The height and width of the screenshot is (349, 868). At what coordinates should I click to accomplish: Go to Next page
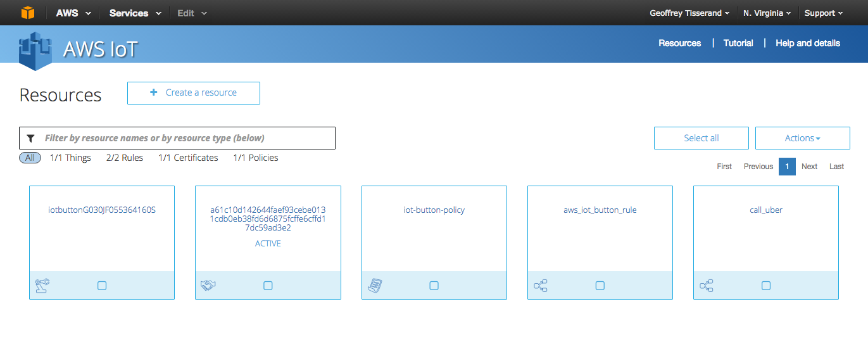[810, 167]
